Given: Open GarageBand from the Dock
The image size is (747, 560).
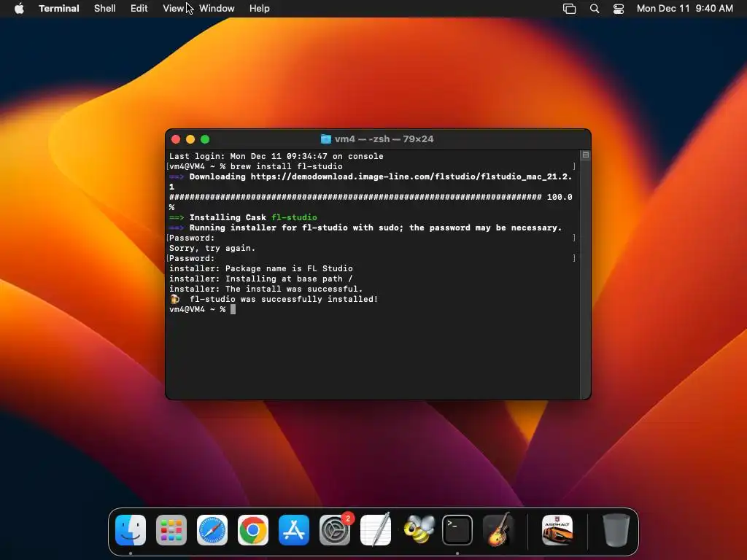Looking at the screenshot, I should pos(498,530).
